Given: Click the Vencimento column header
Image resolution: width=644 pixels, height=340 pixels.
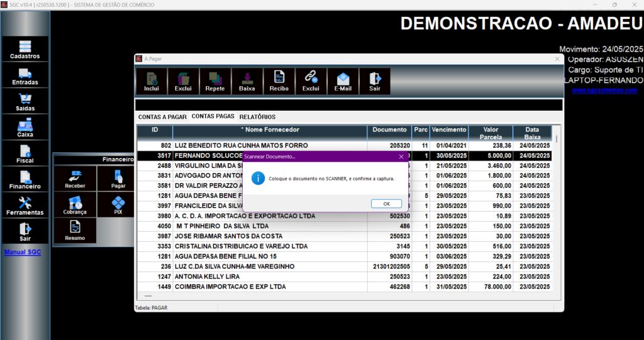Looking at the screenshot, I should pos(449,133).
